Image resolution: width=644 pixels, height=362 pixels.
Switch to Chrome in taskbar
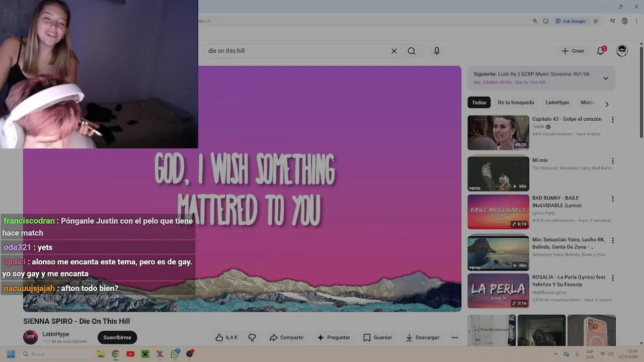pyautogui.click(x=115, y=354)
